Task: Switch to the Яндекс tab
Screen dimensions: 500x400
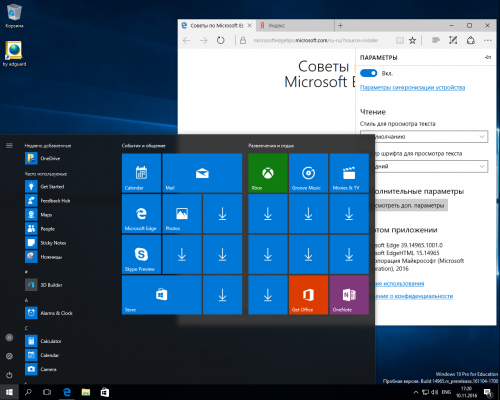Action: 295,26
